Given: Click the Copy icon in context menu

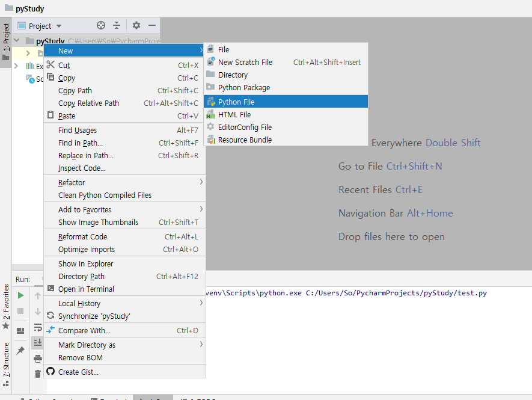Looking at the screenshot, I should [x=50, y=77].
